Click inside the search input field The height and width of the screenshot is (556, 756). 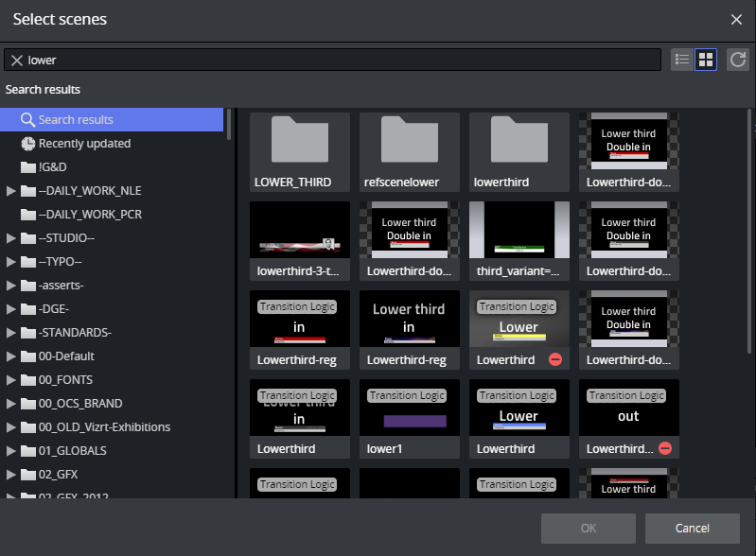(341, 60)
